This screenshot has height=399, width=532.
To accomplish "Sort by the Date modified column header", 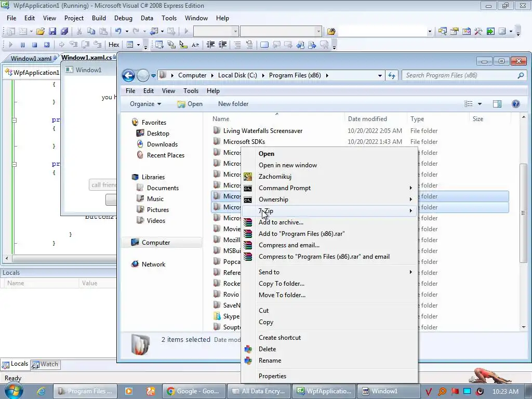I will coord(375,119).
